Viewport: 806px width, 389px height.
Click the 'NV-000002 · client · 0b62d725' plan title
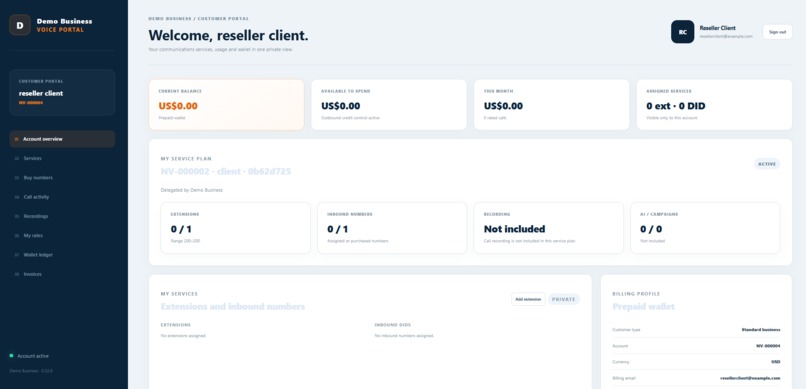(226, 172)
